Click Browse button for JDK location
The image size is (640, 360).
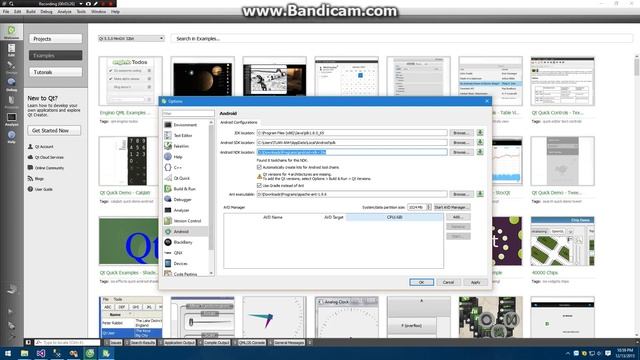point(461,133)
